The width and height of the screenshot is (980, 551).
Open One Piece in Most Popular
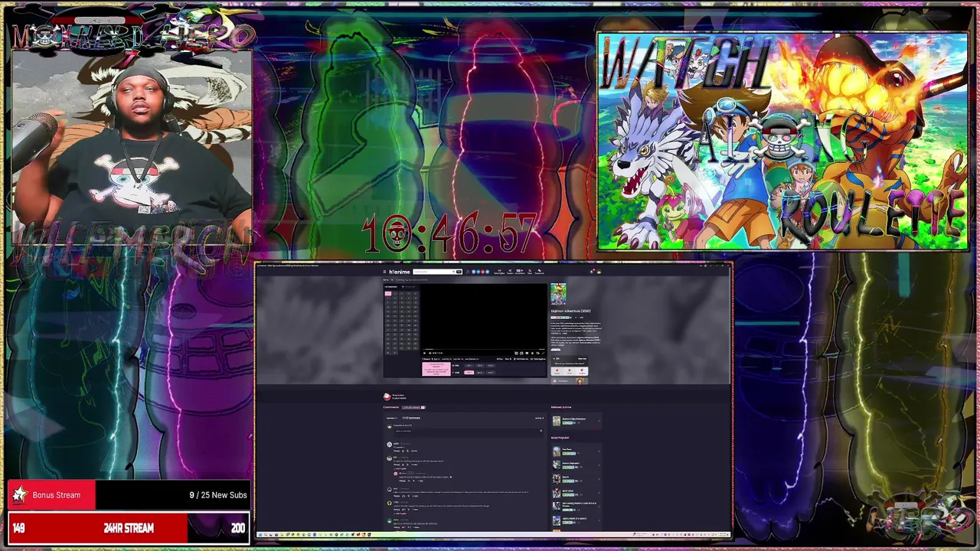tap(567, 449)
